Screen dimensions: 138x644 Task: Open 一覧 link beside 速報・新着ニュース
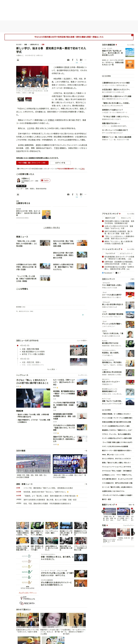(86, 484)
